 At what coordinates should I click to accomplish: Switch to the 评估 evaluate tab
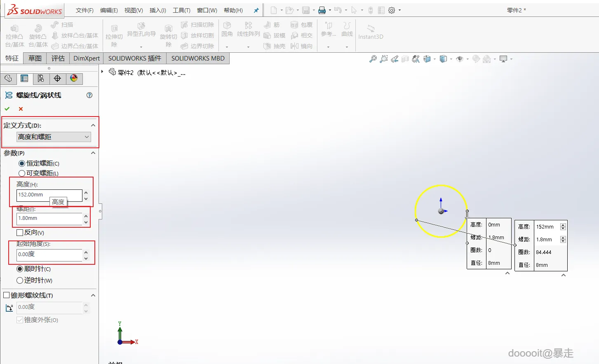(x=58, y=58)
